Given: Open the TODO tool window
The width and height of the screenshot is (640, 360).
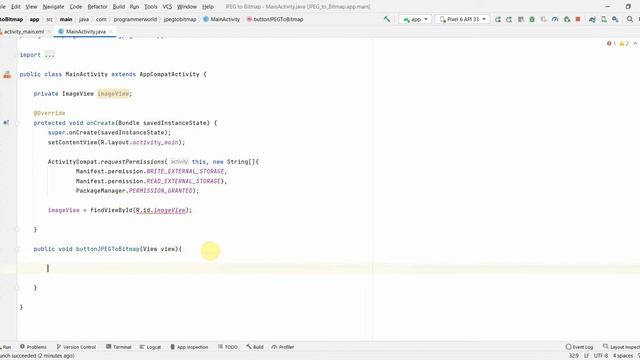Looking at the screenshot, I should click(x=227, y=347).
